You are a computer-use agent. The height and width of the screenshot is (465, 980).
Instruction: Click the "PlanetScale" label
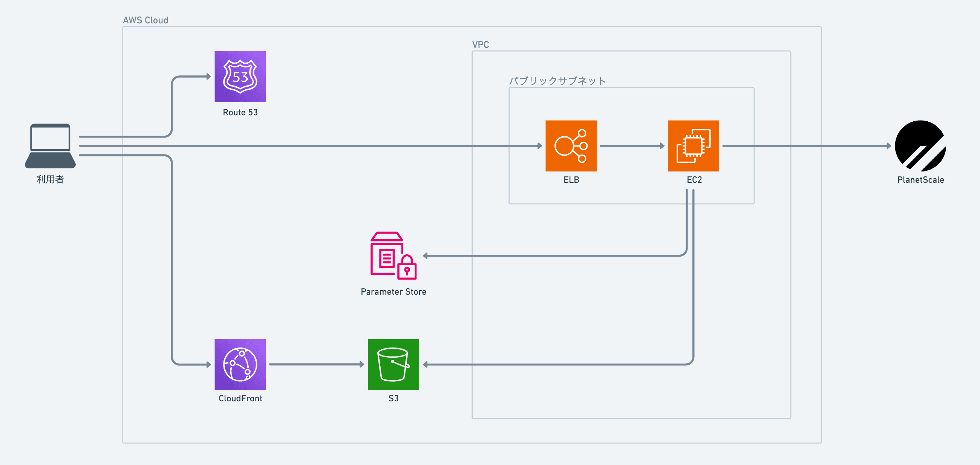[920, 180]
